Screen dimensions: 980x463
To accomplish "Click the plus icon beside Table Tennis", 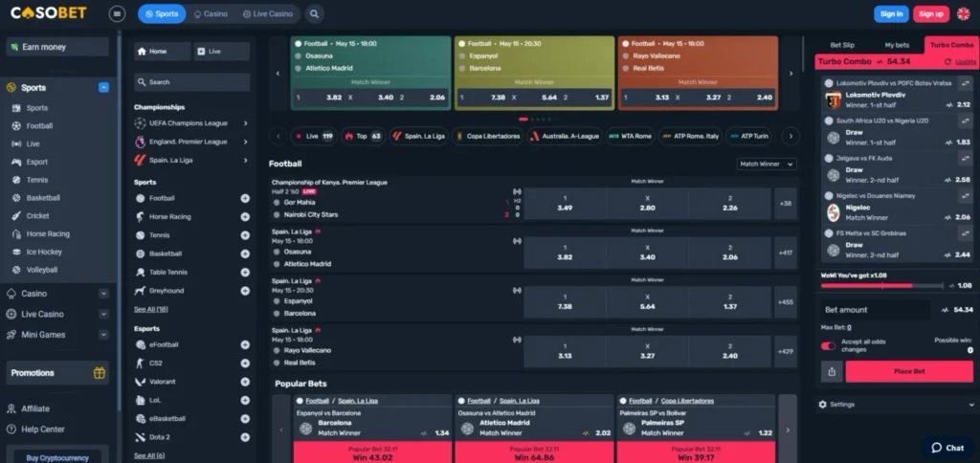I will coord(245,273).
